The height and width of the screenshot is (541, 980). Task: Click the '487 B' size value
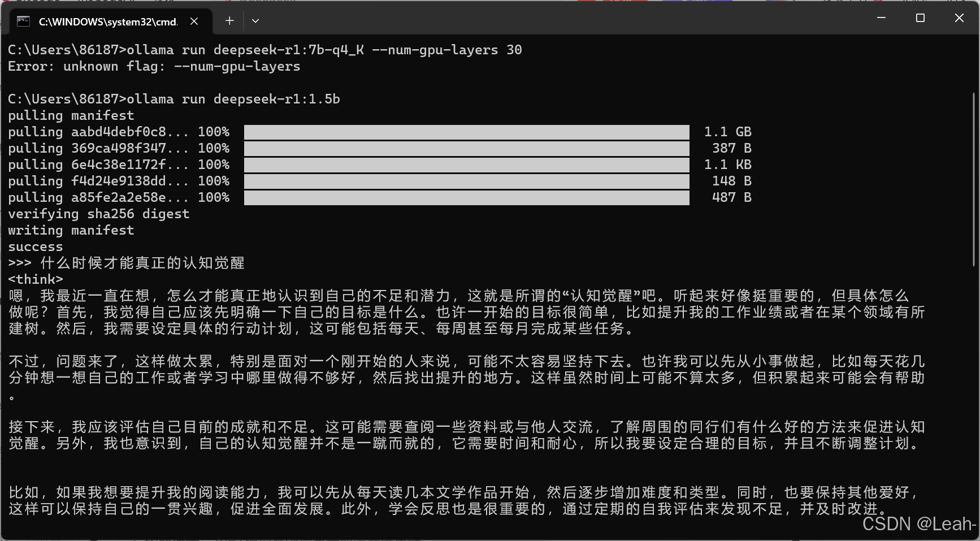tap(732, 198)
